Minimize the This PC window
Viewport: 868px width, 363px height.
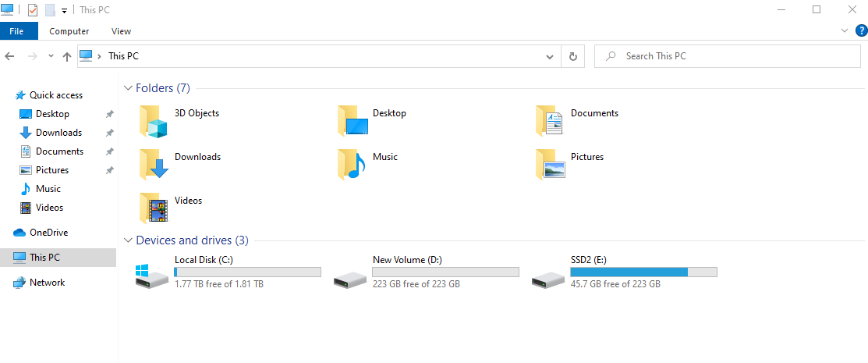[x=781, y=10]
